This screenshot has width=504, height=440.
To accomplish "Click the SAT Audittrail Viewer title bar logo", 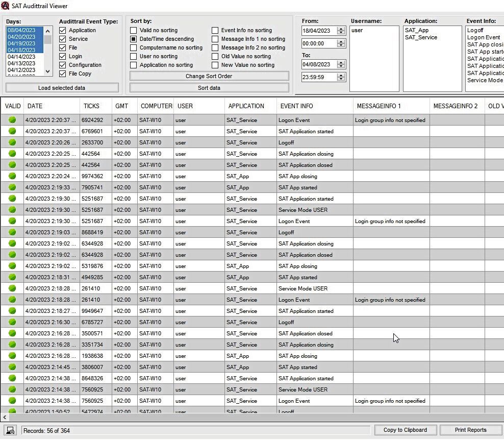I will coord(6,6).
